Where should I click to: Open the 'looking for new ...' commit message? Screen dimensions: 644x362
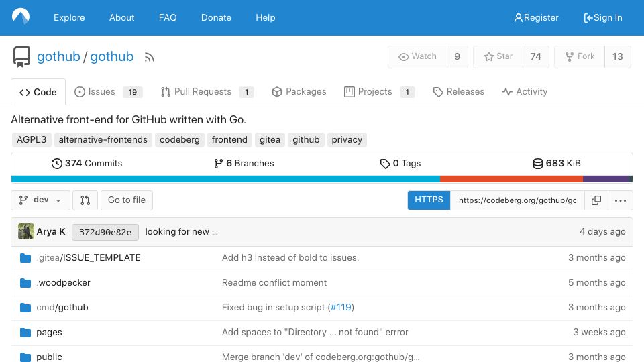point(182,232)
